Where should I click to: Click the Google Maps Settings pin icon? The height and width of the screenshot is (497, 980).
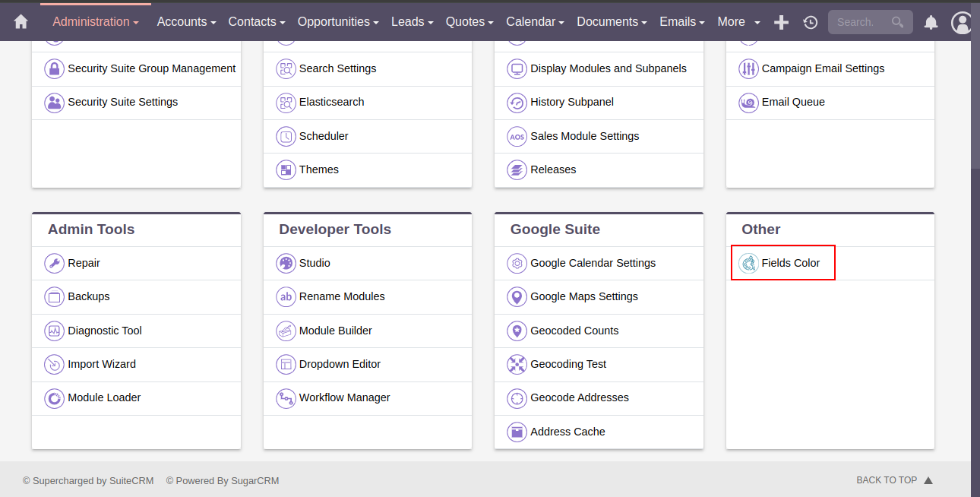[517, 296]
